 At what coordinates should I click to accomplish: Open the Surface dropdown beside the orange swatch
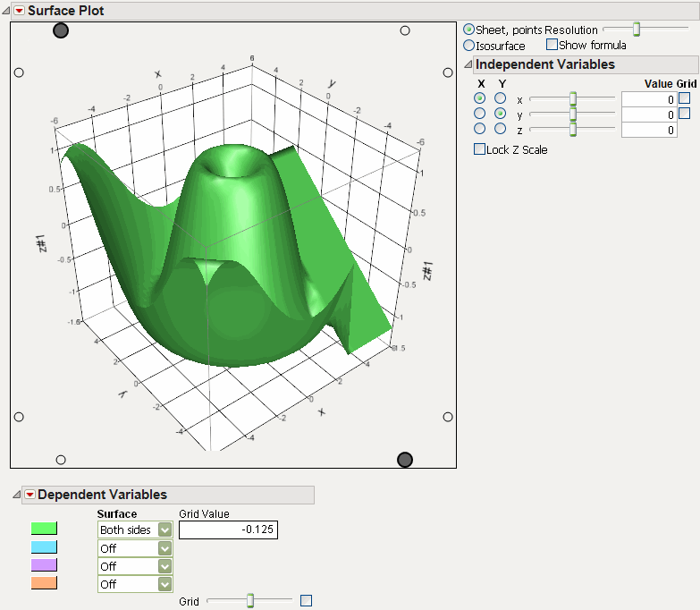(164, 584)
